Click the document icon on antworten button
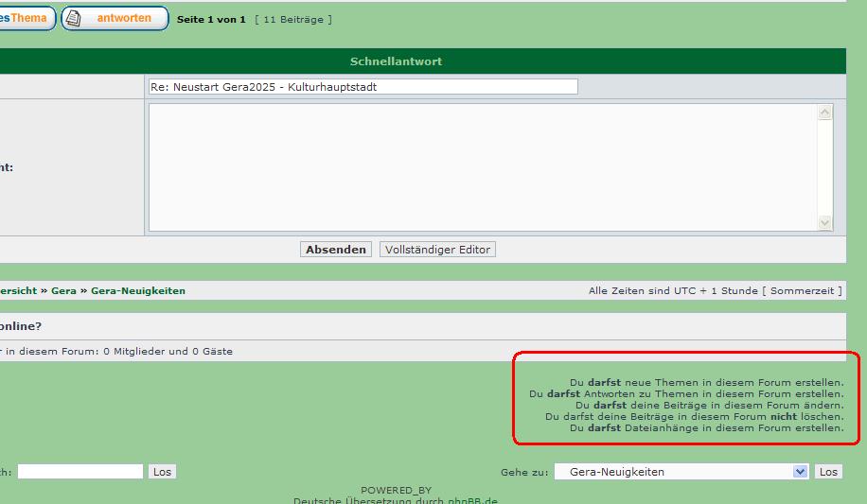The image size is (867, 504). [74, 18]
